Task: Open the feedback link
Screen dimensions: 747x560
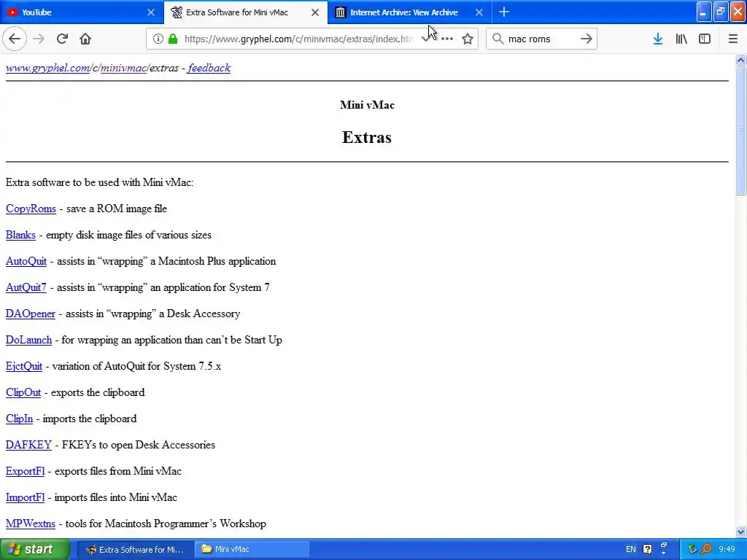Action: click(x=209, y=68)
